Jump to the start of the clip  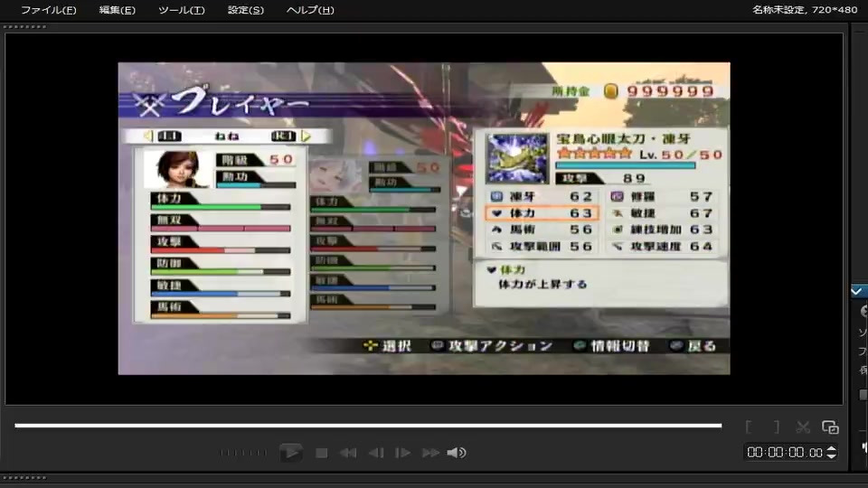pos(347,453)
